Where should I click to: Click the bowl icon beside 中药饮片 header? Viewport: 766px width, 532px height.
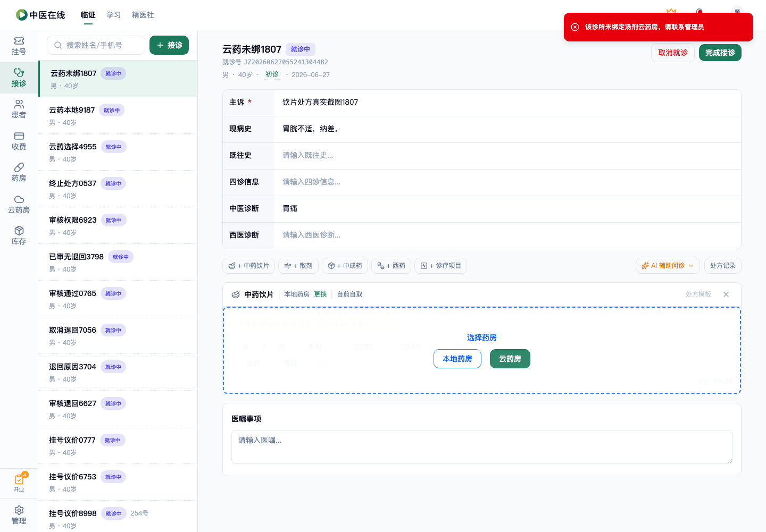(236, 294)
